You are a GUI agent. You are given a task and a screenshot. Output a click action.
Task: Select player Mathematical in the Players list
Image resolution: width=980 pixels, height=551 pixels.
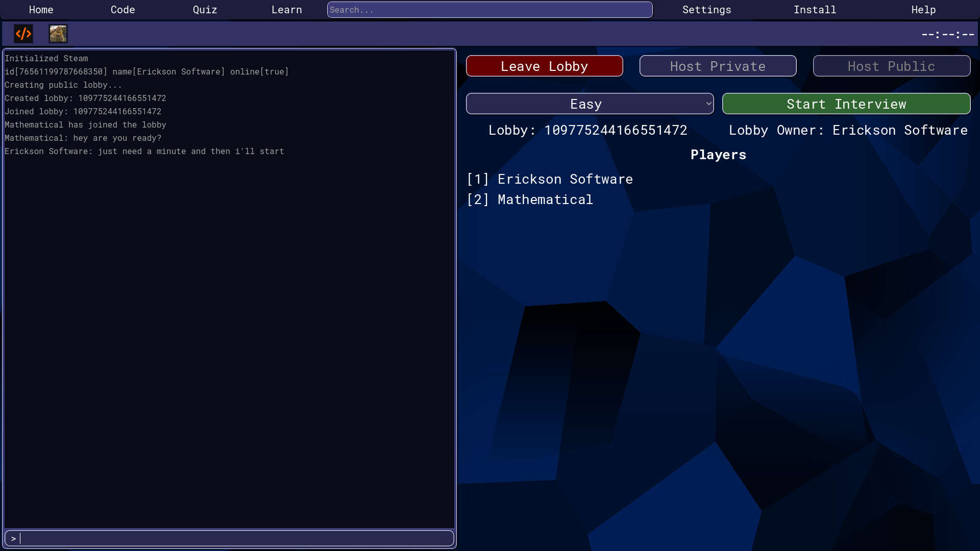545,199
